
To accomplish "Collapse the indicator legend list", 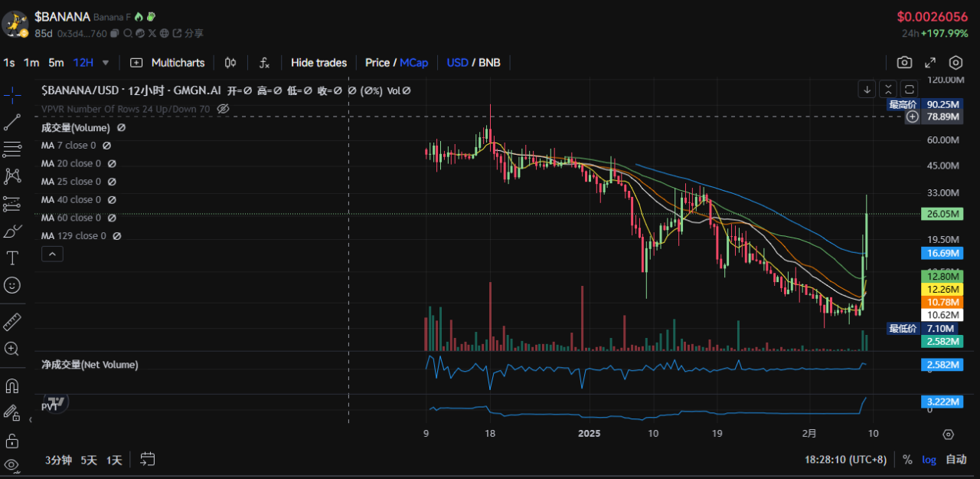I will click(x=52, y=254).
